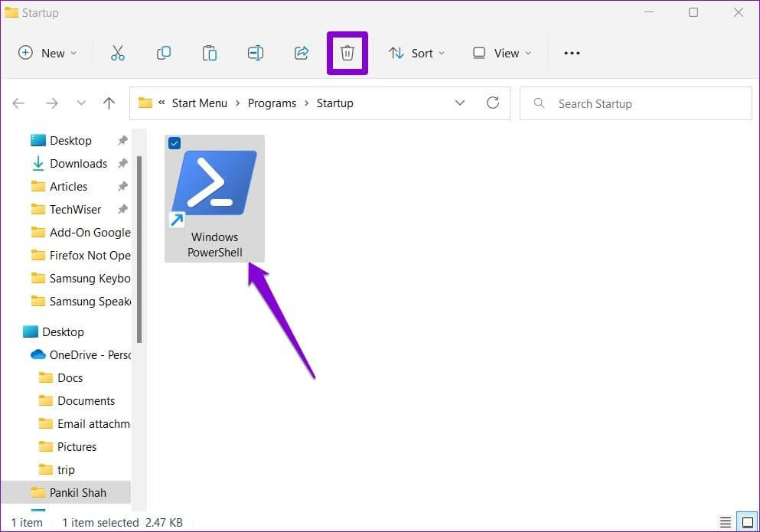Expand the address bar history dropdown
The width and height of the screenshot is (760, 532).
click(x=460, y=103)
